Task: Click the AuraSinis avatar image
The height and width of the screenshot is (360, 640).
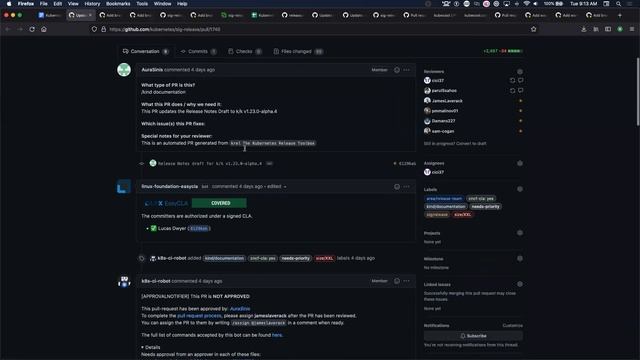Action: [124, 70]
